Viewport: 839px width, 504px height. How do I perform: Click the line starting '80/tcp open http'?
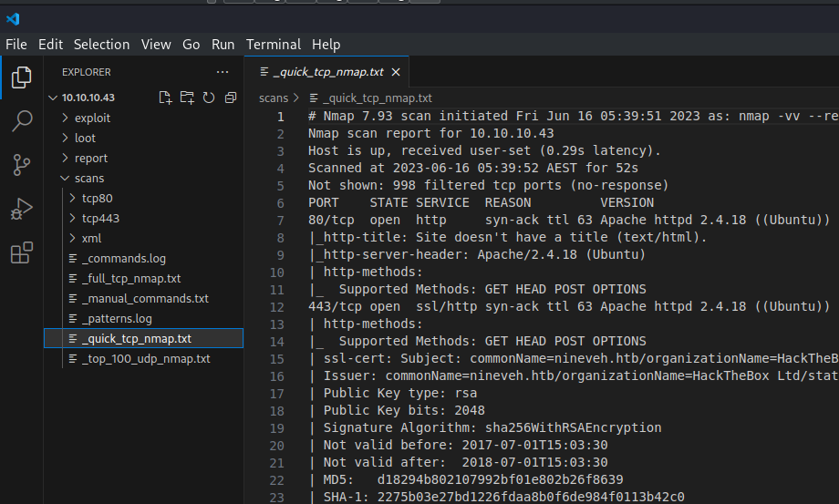569,221
